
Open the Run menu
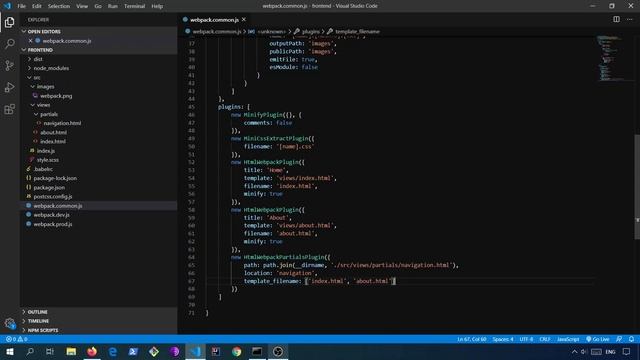click(113, 6)
